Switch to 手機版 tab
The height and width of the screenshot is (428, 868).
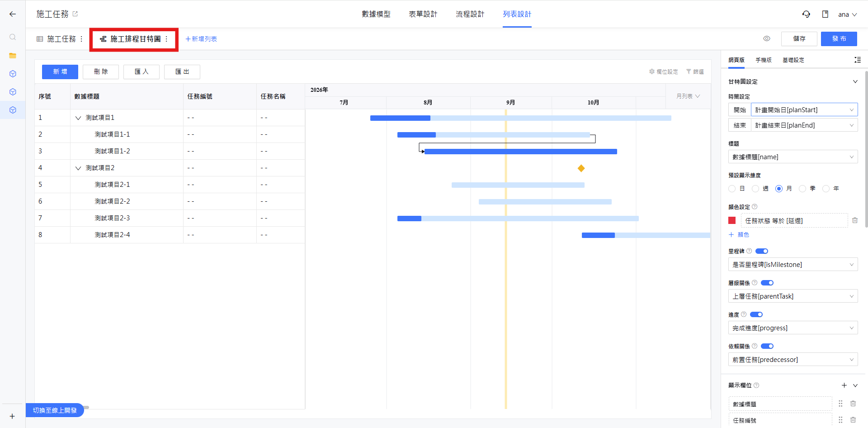pos(764,60)
